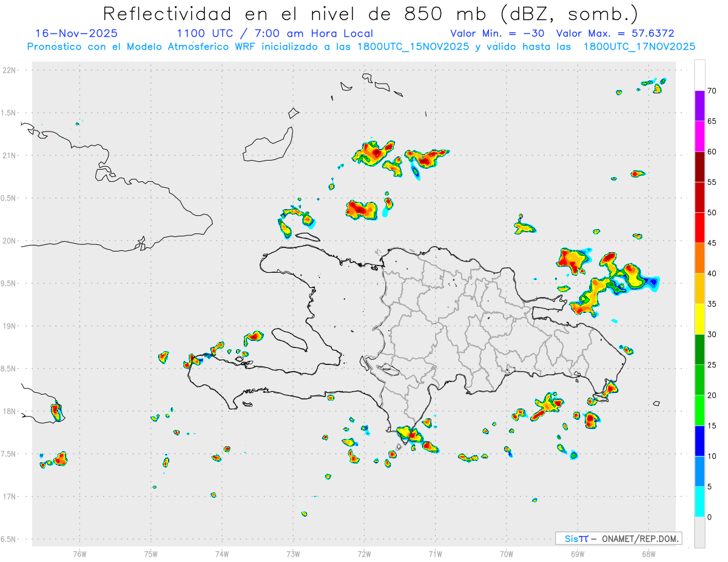This screenshot has height=562, width=728.
Task: Click the '68W' longitude label
Action: tap(649, 554)
